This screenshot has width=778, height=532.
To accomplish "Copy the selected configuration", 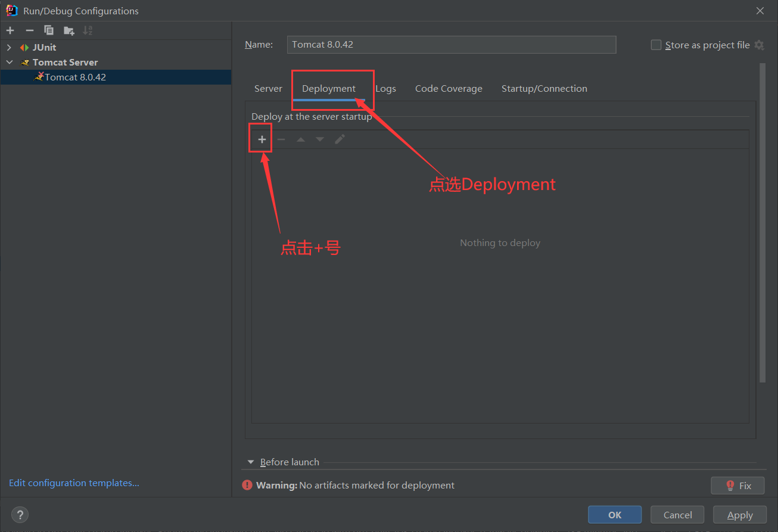I will [x=49, y=30].
